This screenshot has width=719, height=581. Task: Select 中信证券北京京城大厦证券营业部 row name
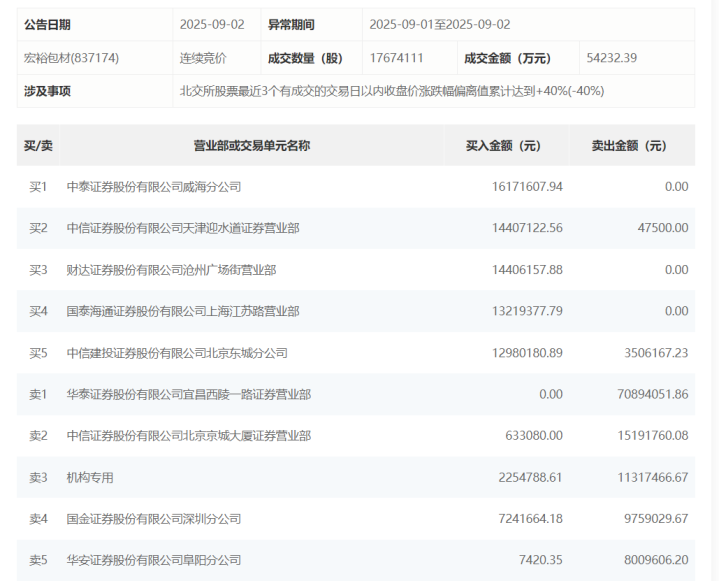click(x=189, y=435)
